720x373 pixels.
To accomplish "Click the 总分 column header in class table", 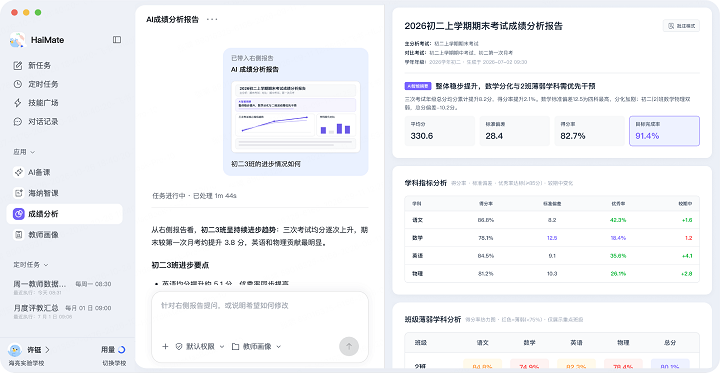I will click(670, 342).
